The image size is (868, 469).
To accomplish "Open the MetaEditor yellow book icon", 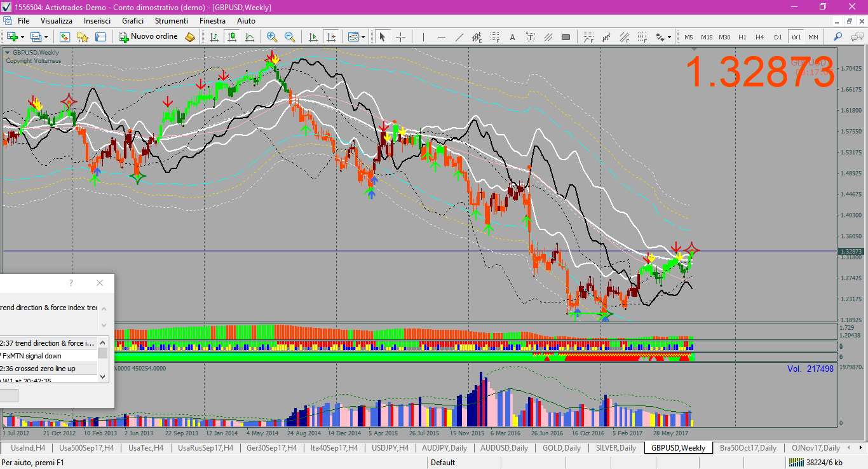I will (189, 37).
